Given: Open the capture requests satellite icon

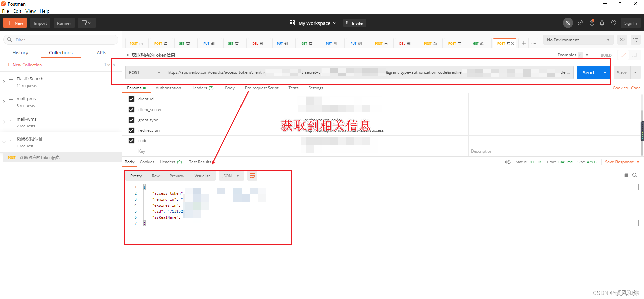Looking at the screenshot, I should [x=580, y=23].
